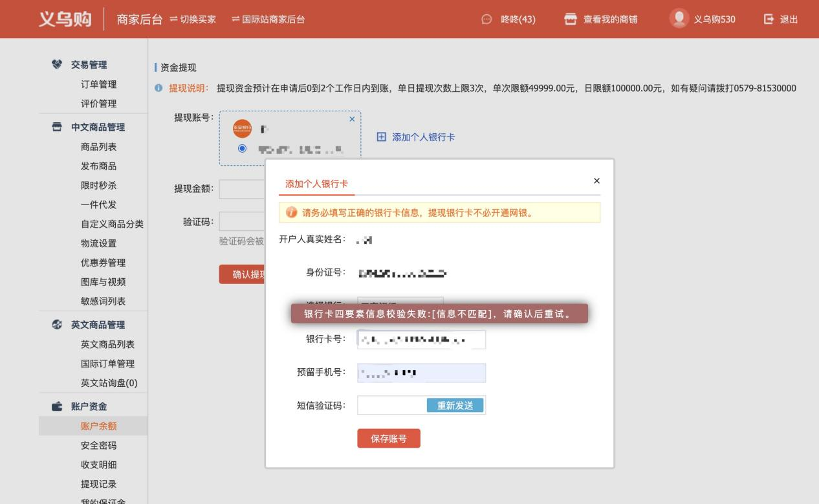This screenshot has height=504, width=819.
Task: Select the bank account radio button
Action: pos(243,149)
